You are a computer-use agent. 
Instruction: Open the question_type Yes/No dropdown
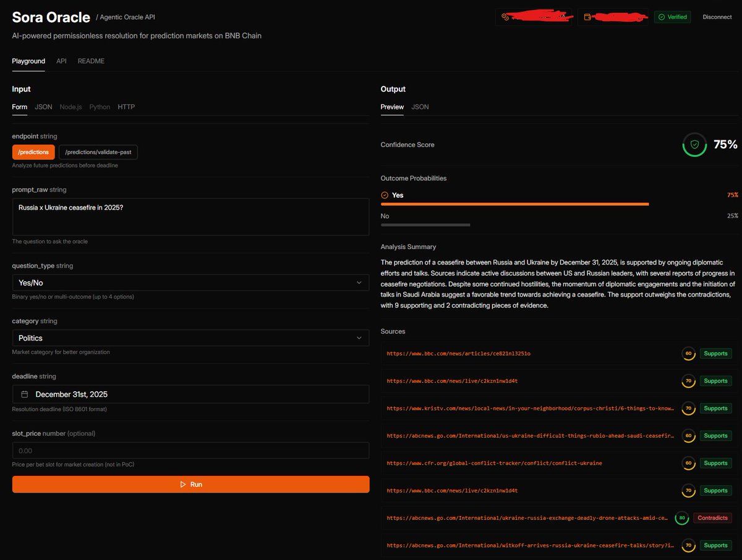(190, 282)
